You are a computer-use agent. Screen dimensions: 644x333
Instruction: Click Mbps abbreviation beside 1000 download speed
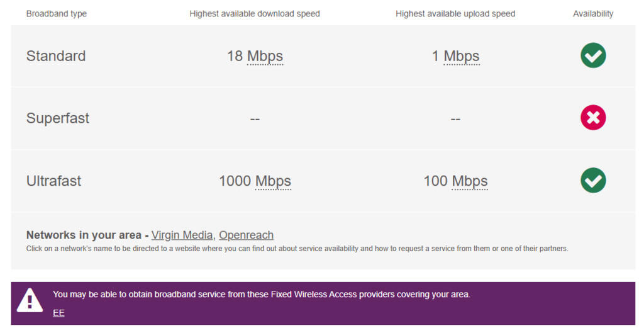click(x=273, y=182)
